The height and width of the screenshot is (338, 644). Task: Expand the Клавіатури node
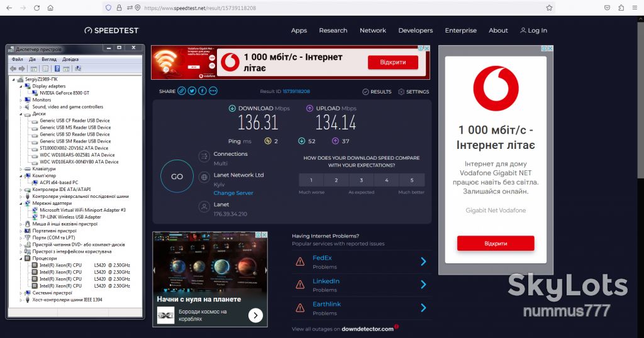tap(21, 168)
